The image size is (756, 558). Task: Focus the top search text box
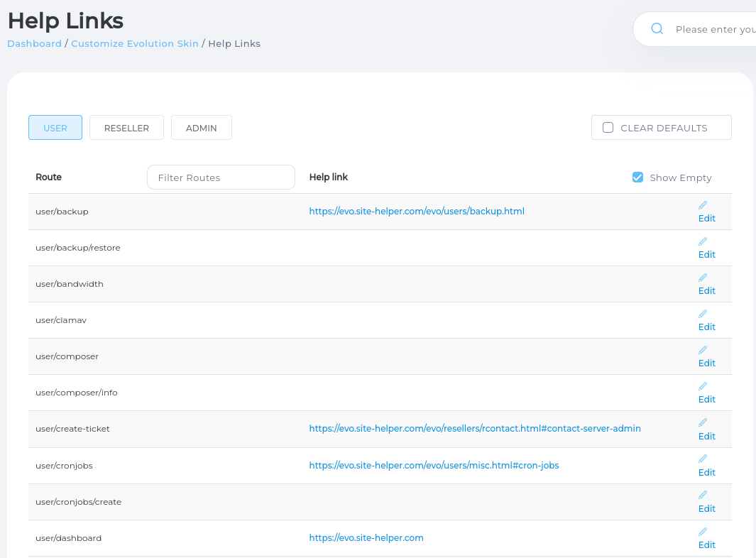coord(713,30)
